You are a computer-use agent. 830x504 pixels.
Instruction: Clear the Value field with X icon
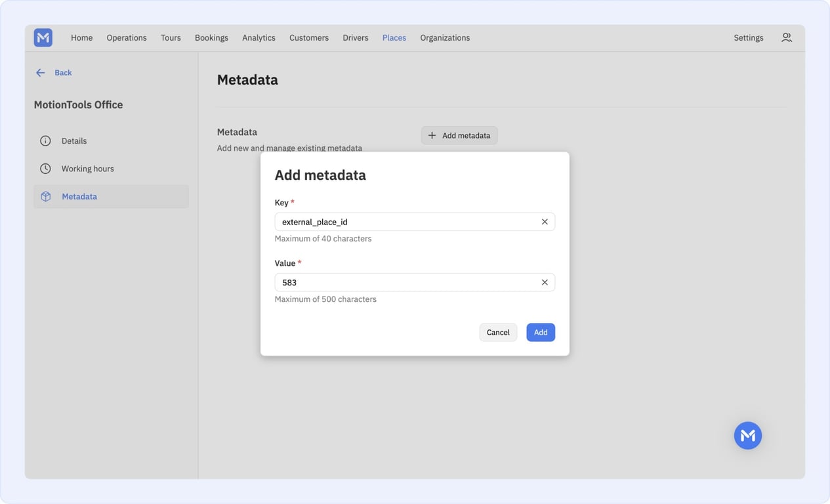pos(545,282)
